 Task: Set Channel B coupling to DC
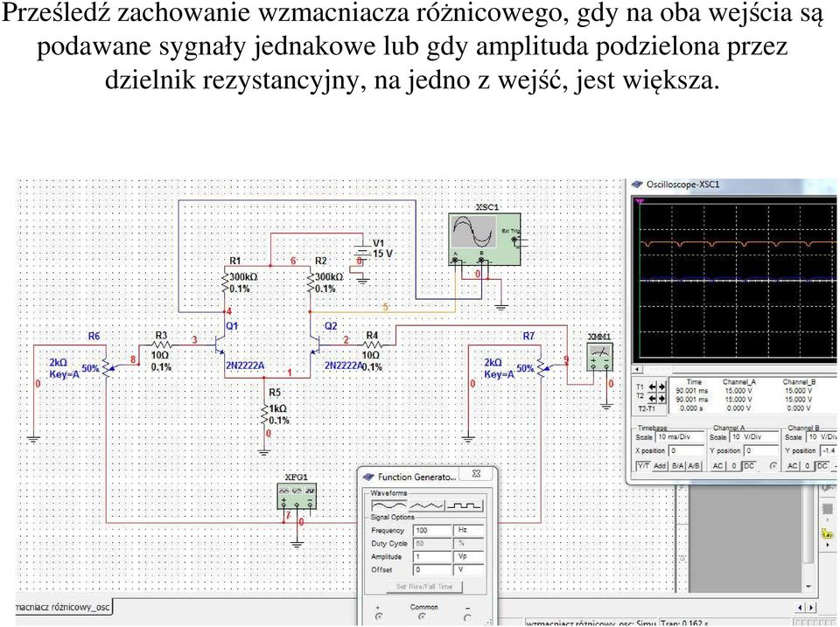pyautogui.click(x=822, y=466)
